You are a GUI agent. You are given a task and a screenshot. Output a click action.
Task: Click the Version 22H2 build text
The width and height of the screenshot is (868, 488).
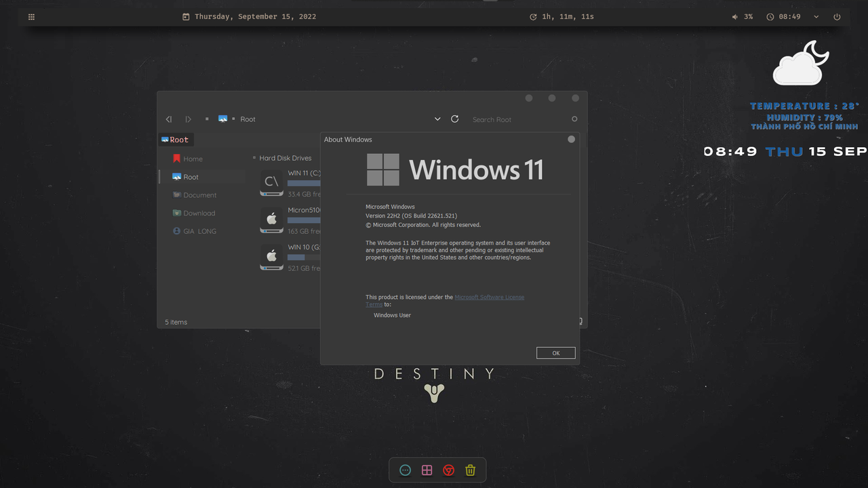[x=412, y=216]
